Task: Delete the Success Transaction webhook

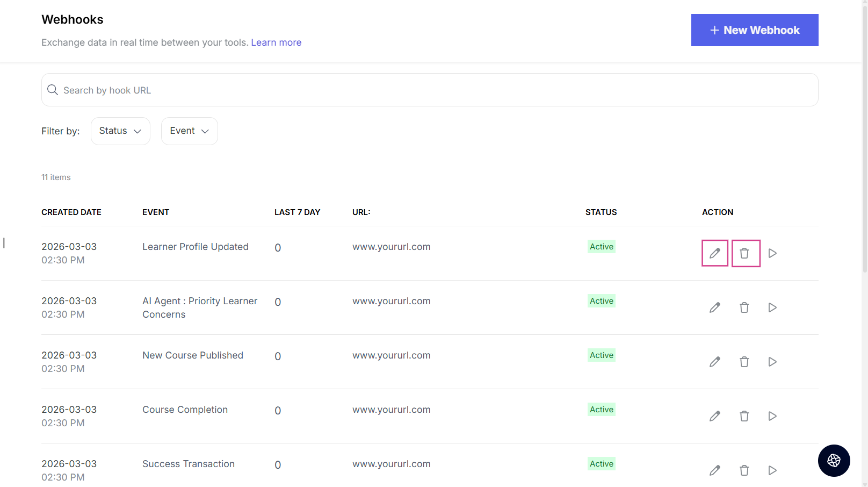Action: (744, 470)
